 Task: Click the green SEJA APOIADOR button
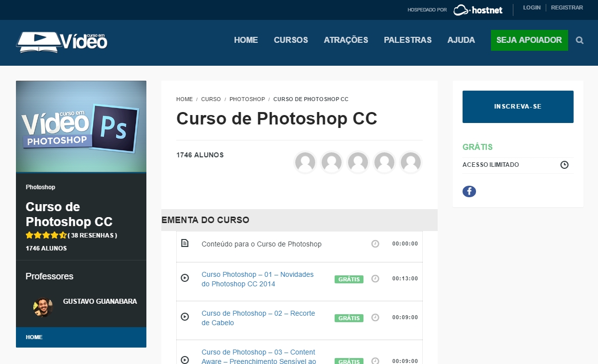[529, 40]
